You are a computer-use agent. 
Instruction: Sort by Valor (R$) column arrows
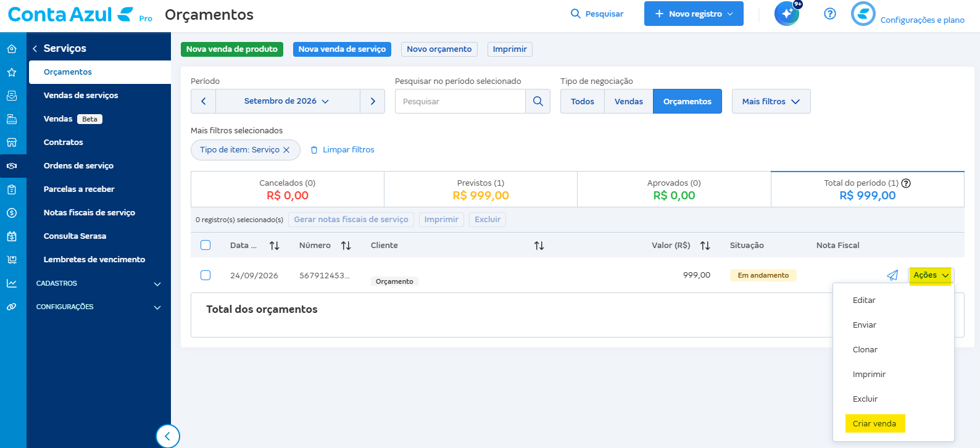click(x=705, y=246)
